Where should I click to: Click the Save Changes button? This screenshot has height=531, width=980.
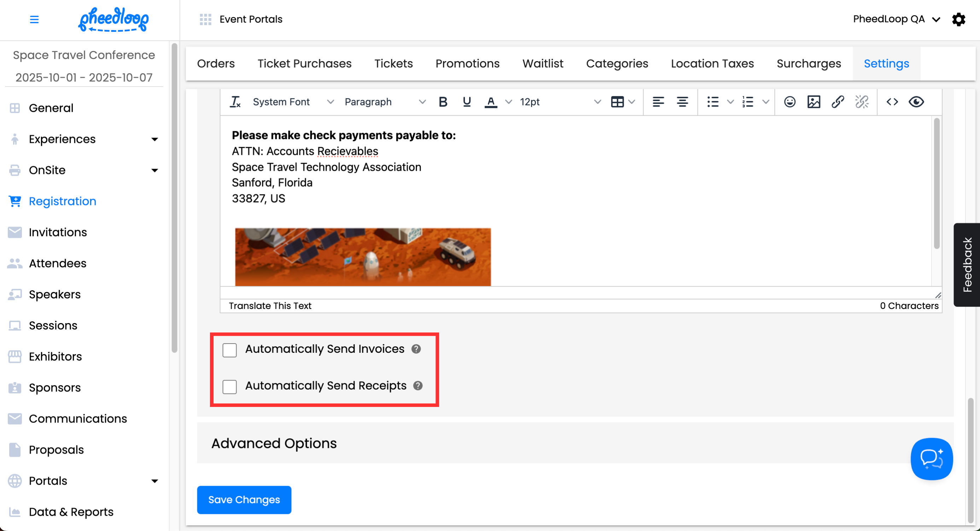244,500
